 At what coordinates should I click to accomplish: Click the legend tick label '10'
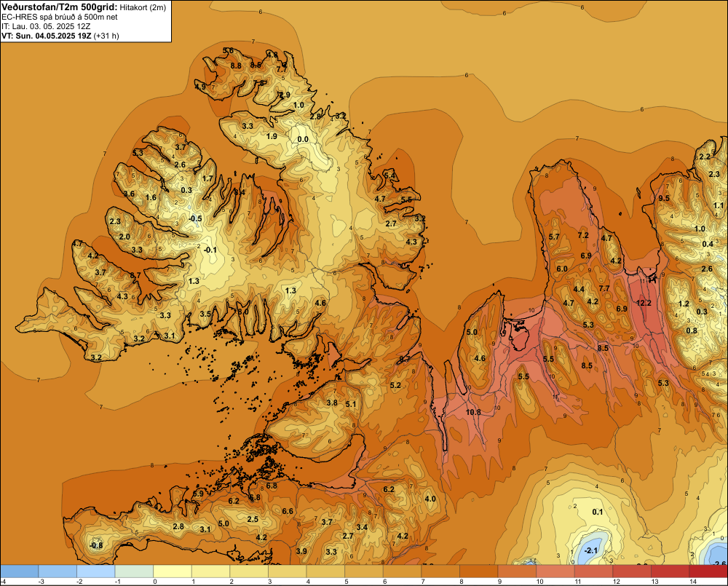tap(540, 582)
